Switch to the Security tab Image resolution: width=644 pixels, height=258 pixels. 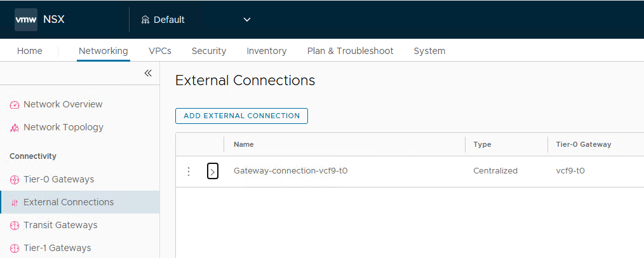click(209, 51)
